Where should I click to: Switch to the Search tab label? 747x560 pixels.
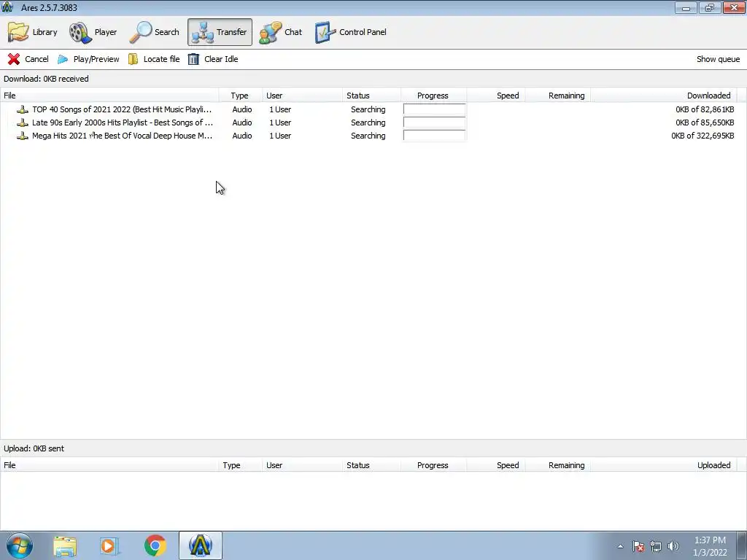[x=167, y=32]
